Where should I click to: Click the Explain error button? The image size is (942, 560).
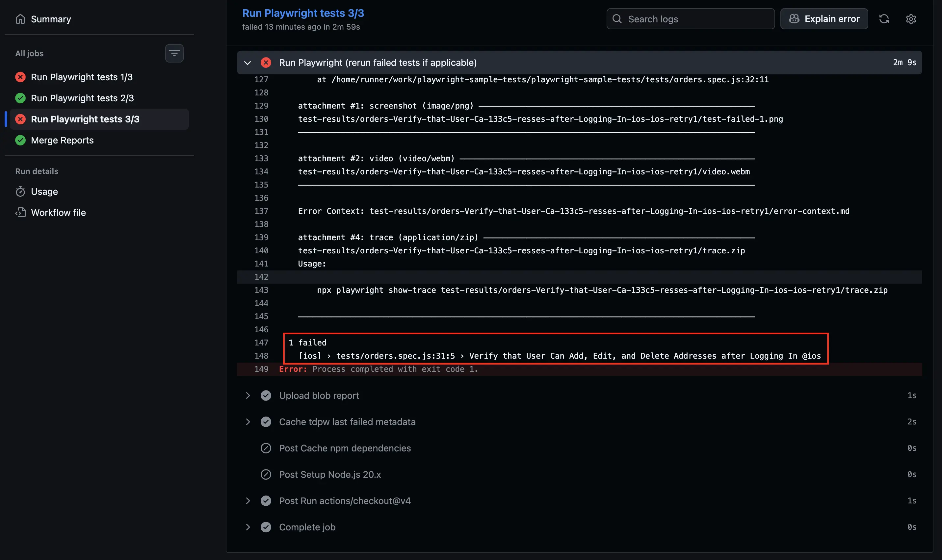(824, 19)
